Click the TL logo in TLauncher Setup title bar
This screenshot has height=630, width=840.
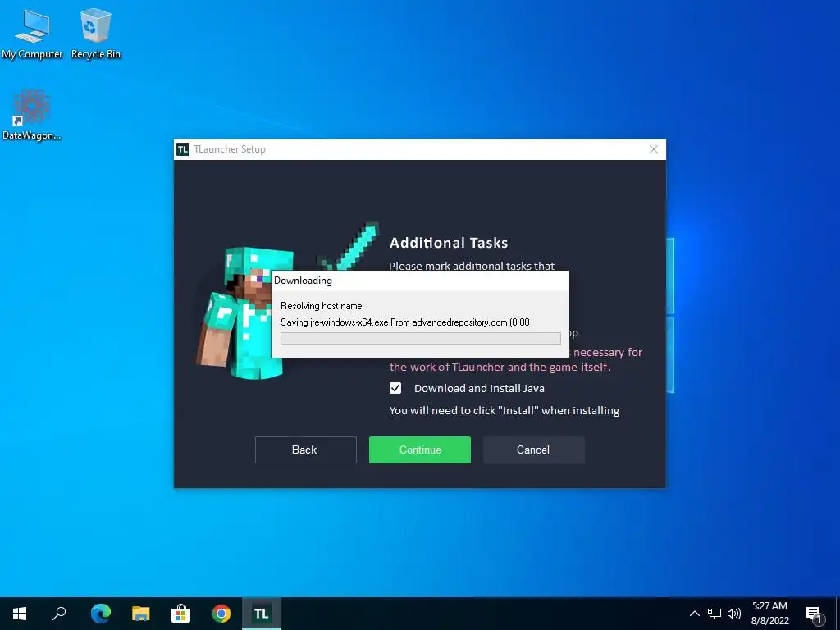click(x=183, y=149)
